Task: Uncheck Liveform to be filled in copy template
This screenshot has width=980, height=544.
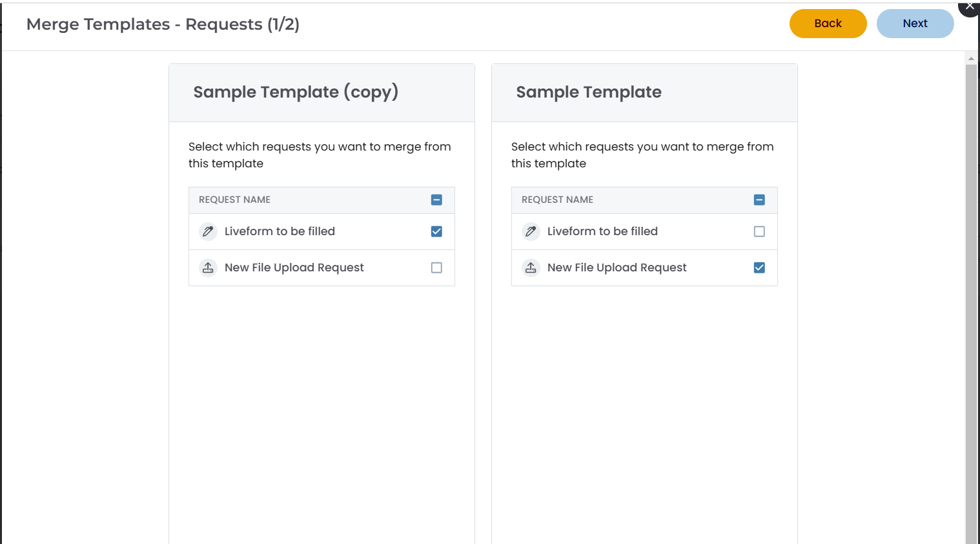Action: tap(436, 231)
